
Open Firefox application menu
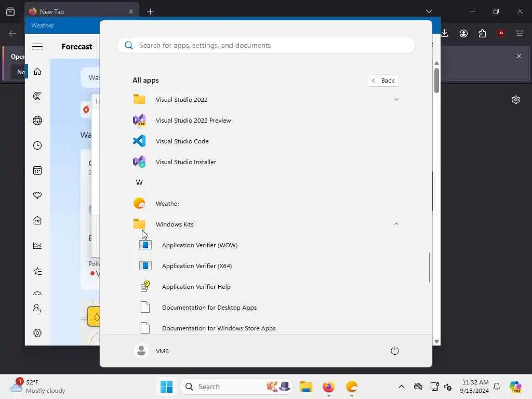coord(520,33)
